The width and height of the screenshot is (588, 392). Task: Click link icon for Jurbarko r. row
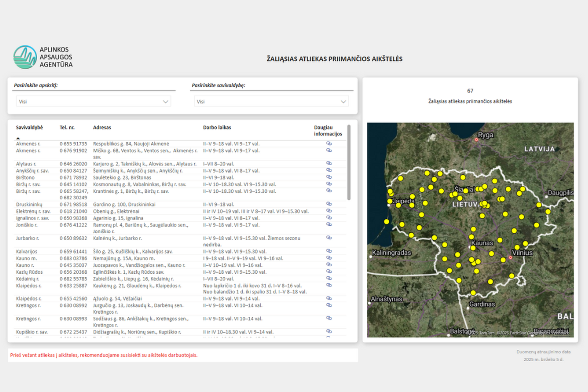[329, 238]
